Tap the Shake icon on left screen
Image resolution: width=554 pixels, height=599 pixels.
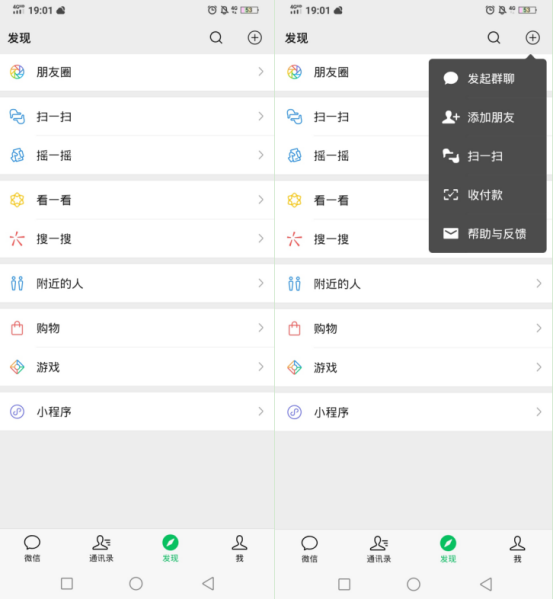point(17,155)
